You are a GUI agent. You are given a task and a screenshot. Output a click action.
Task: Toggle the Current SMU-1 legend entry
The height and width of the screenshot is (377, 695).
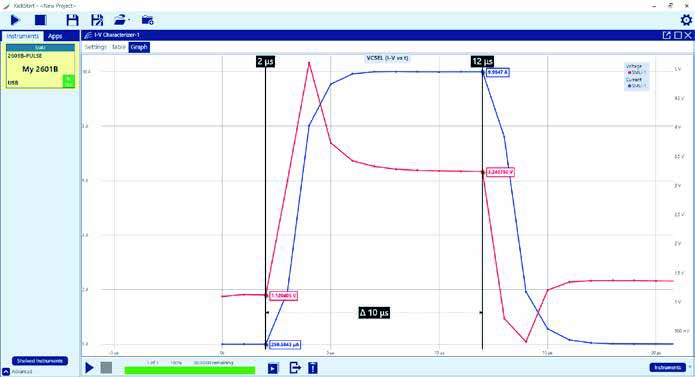[x=637, y=86]
